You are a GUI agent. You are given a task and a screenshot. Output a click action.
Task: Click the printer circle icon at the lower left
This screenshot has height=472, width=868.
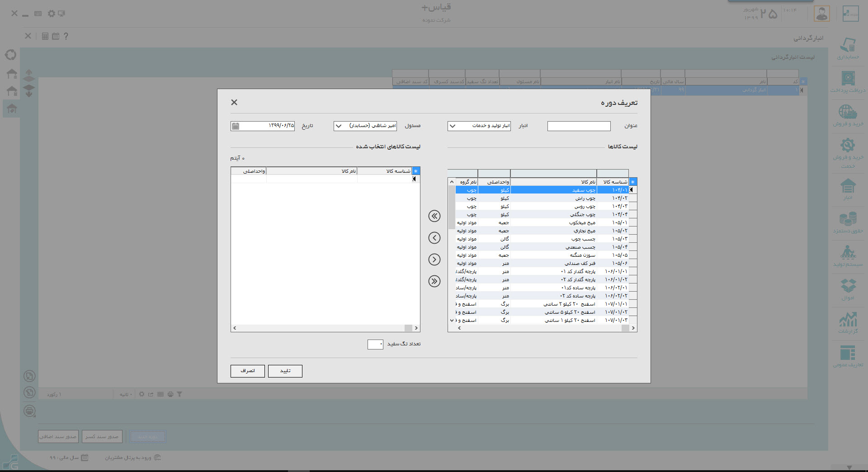click(x=29, y=411)
